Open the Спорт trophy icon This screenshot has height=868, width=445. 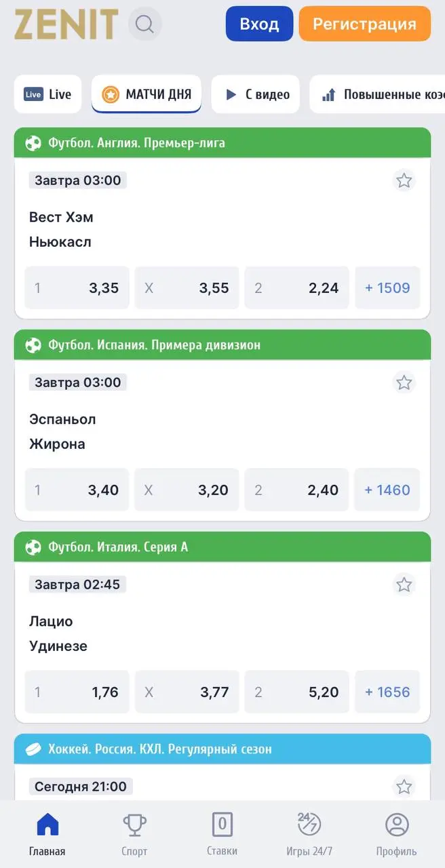coord(134,824)
